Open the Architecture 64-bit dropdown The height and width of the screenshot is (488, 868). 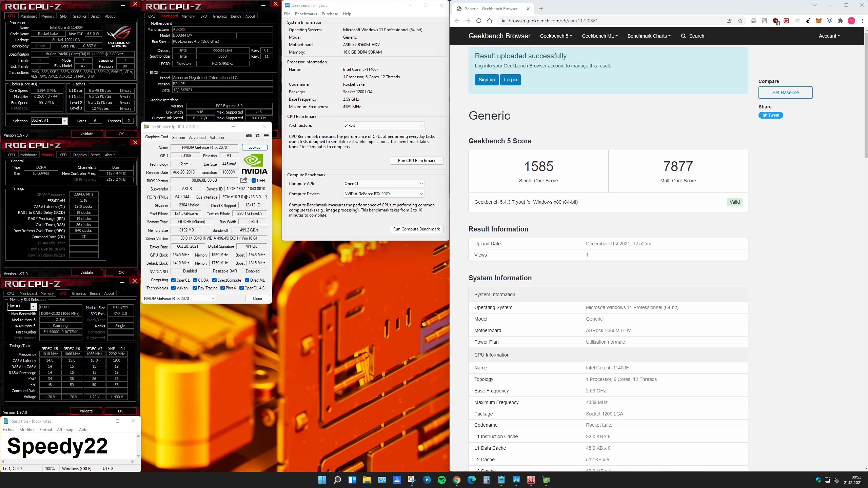383,125
